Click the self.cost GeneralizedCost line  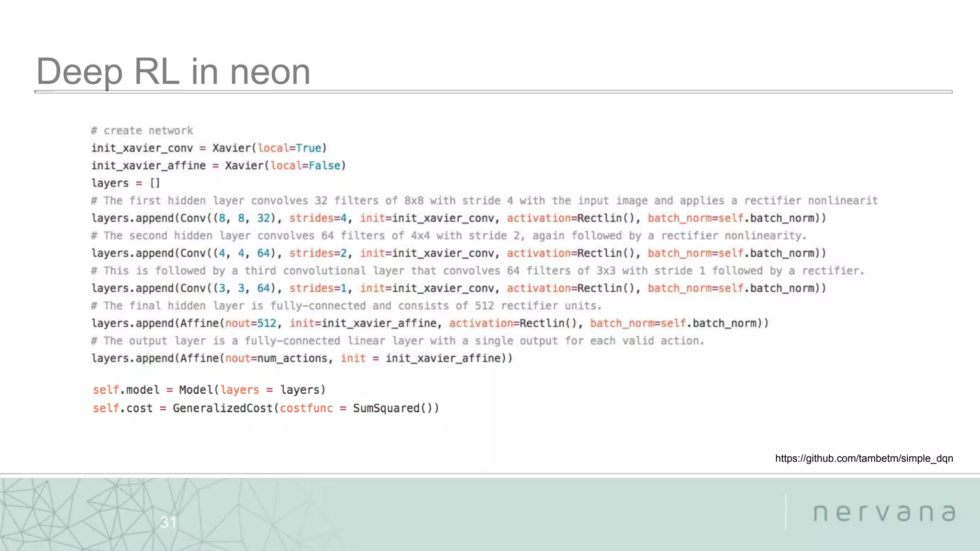(x=266, y=408)
